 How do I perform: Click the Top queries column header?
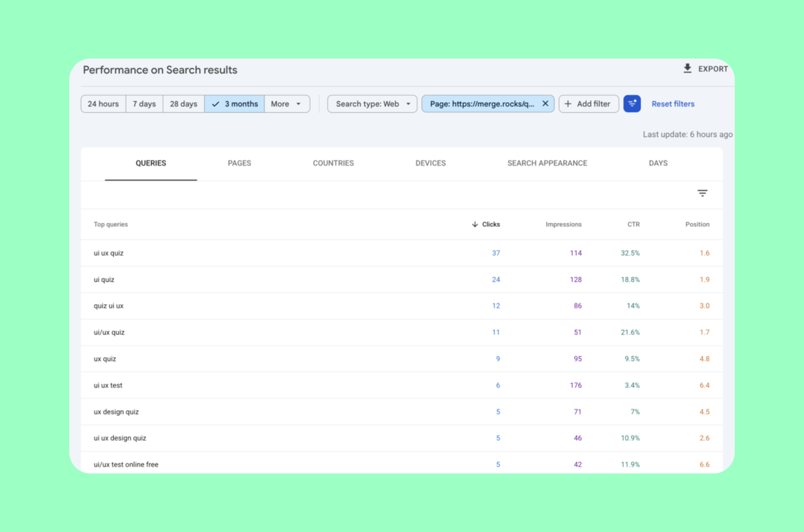[x=111, y=224]
